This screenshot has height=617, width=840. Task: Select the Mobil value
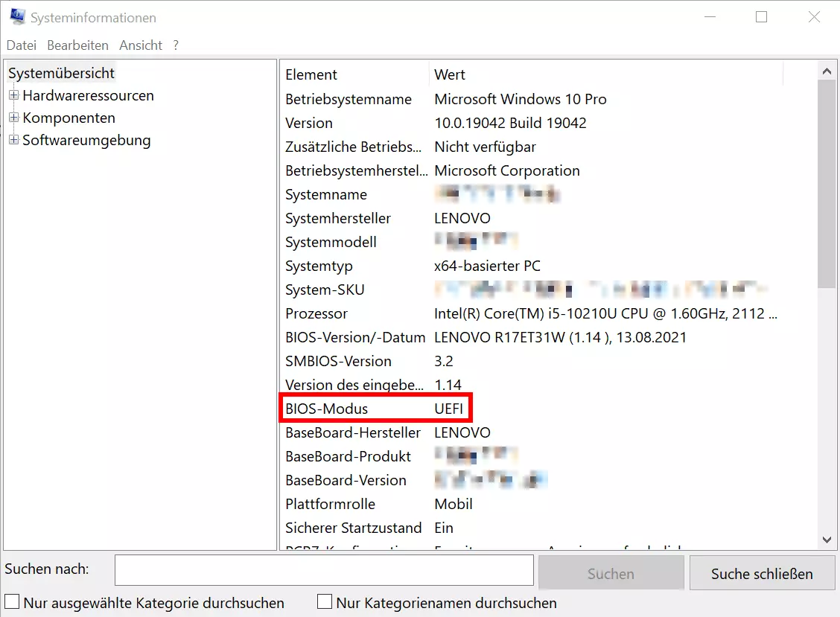click(x=454, y=505)
